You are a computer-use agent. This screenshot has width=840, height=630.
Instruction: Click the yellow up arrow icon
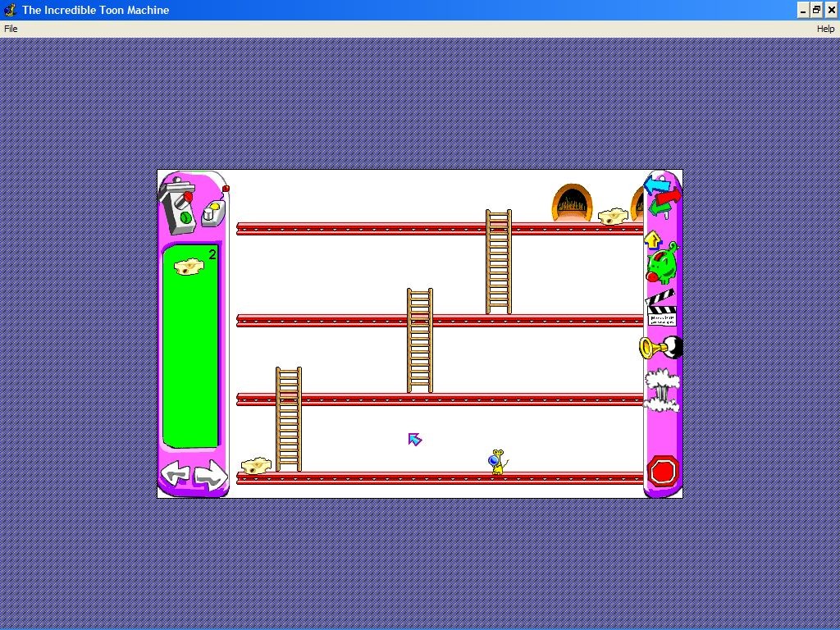pyautogui.click(x=652, y=240)
